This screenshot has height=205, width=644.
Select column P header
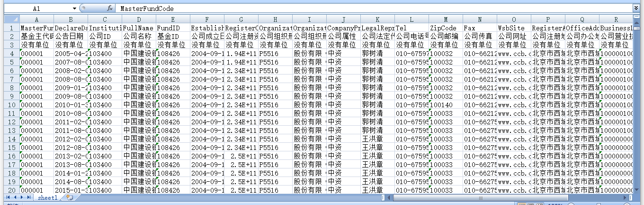coord(548,19)
